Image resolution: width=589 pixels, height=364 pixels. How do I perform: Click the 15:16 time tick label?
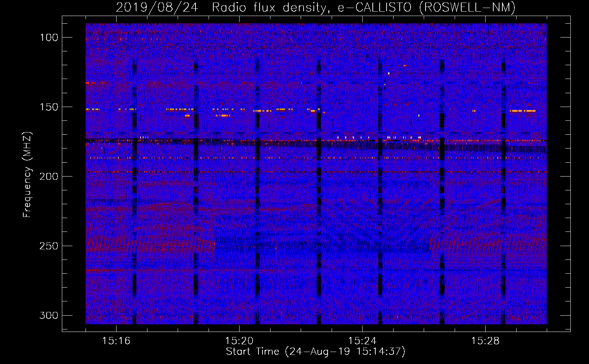click(x=116, y=341)
